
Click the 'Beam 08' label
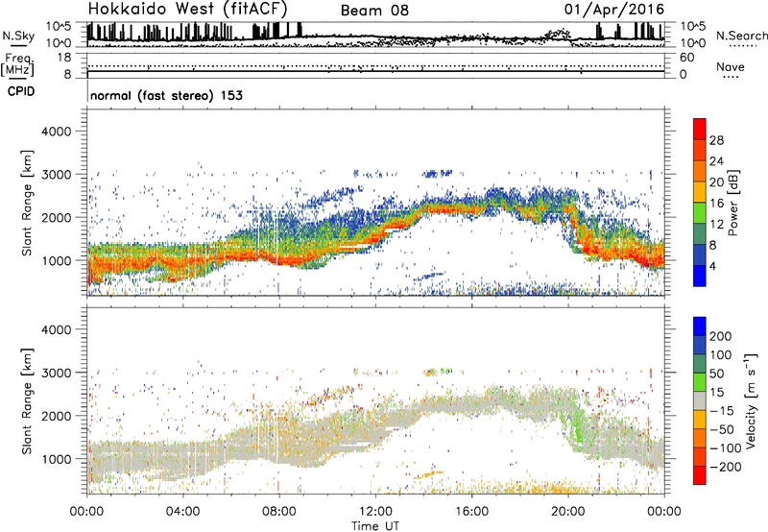(374, 11)
